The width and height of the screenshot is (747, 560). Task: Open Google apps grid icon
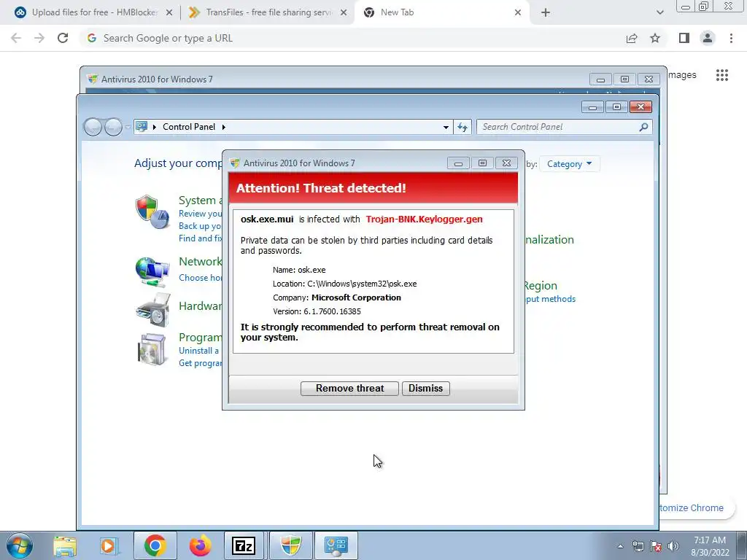coord(722,75)
